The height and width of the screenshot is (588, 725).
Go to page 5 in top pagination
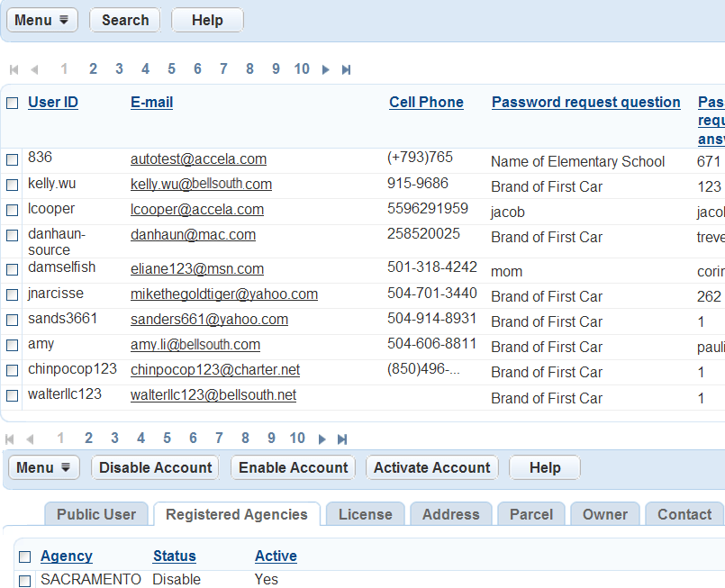[x=171, y=69]
